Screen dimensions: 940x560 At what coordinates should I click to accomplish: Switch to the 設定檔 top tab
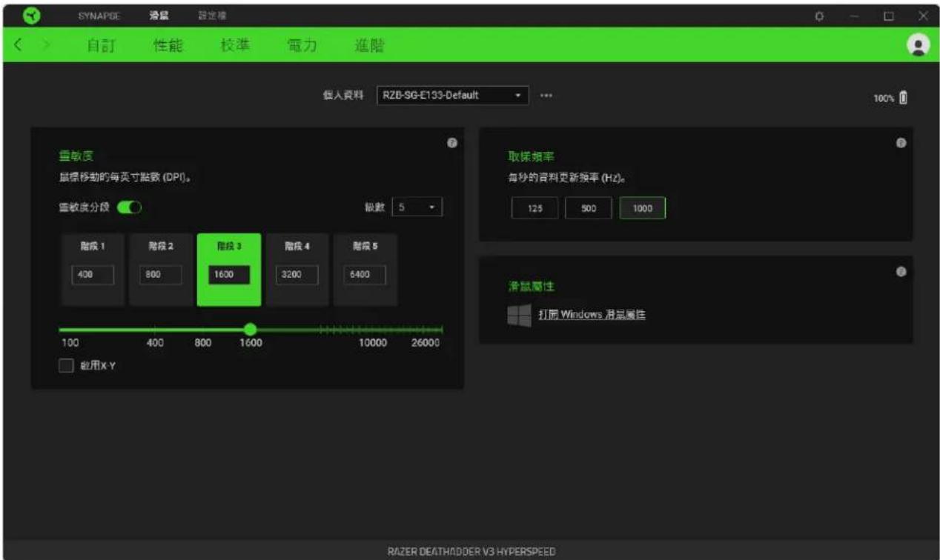coord(213,16)
